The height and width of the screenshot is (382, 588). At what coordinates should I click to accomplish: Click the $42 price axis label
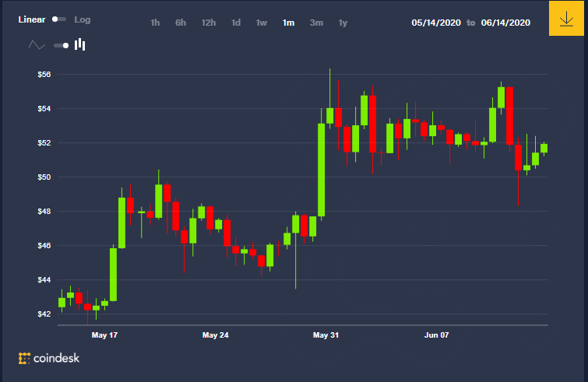(44, 314)
